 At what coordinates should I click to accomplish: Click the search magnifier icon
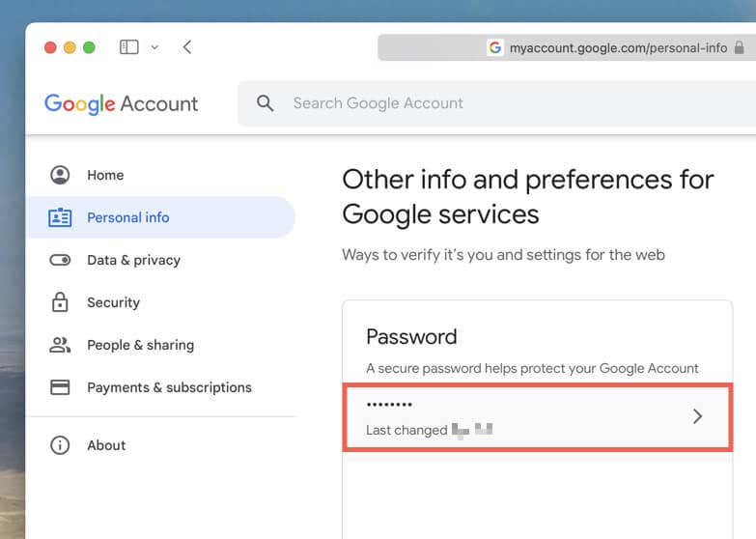click(x=265, y=103)
